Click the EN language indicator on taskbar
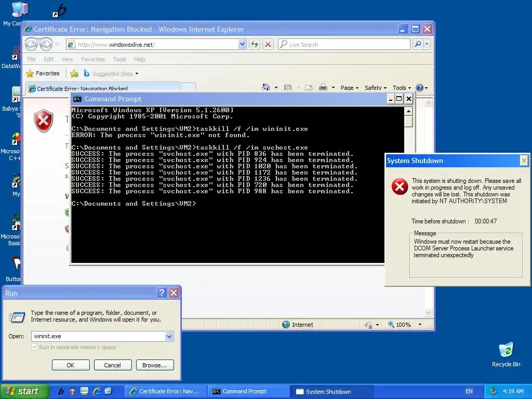The height and width of the screenshot is (399, 532). 469,391
